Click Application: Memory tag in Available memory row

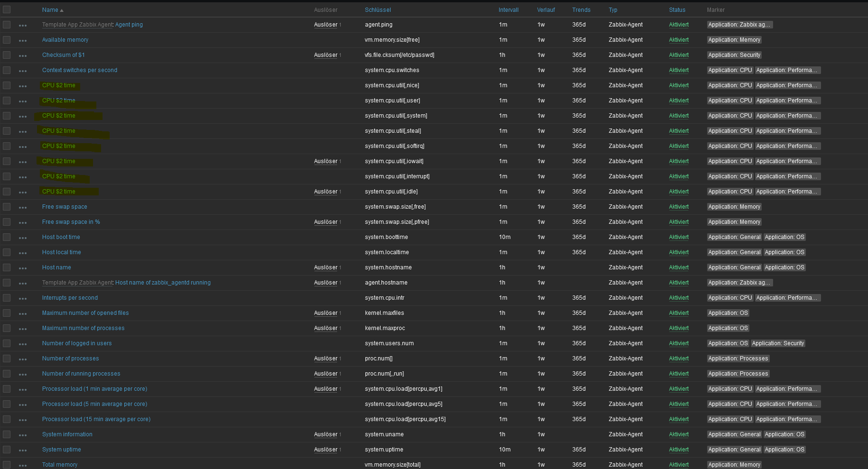click(x=734, y=40)
